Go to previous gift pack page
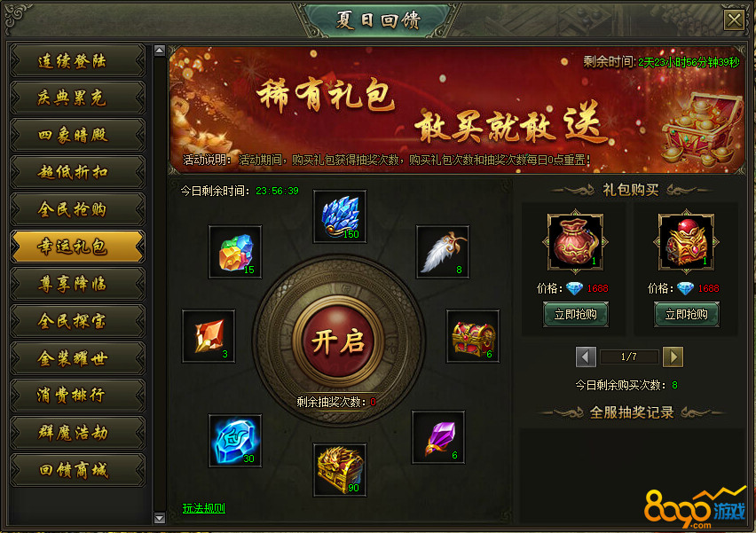Viewport: 756px width, 533px height. (x=586, y=357)
